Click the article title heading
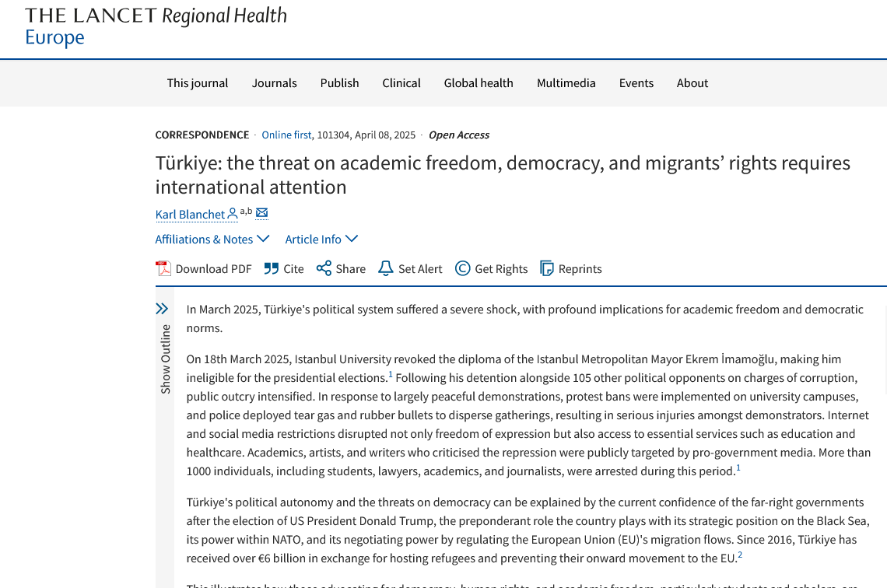The image size is (887, 588). (503, 175)
